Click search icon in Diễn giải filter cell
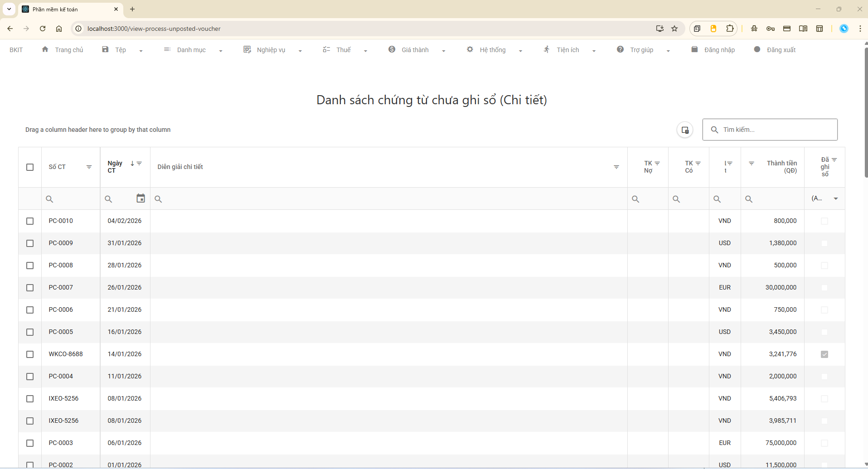Image resolution: width=868 pixels, height=469 pixels. pyautogui.click(x=158, y=199)
